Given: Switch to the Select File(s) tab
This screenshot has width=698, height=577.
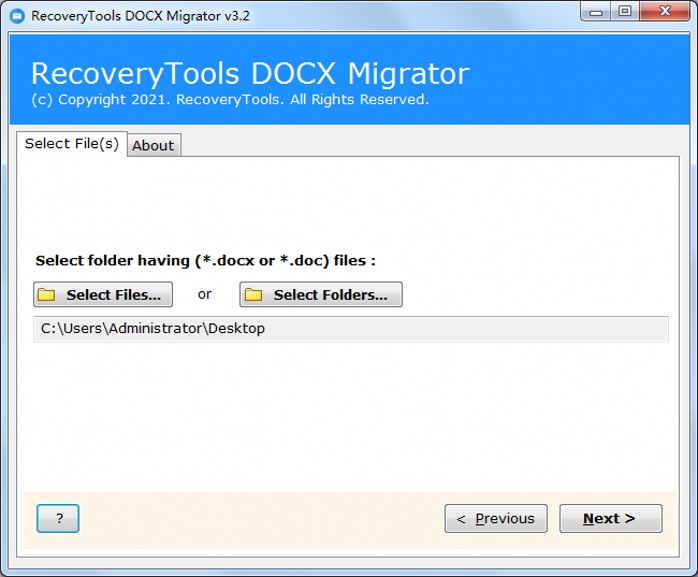Looking at the screenshot, I should 72,144.
